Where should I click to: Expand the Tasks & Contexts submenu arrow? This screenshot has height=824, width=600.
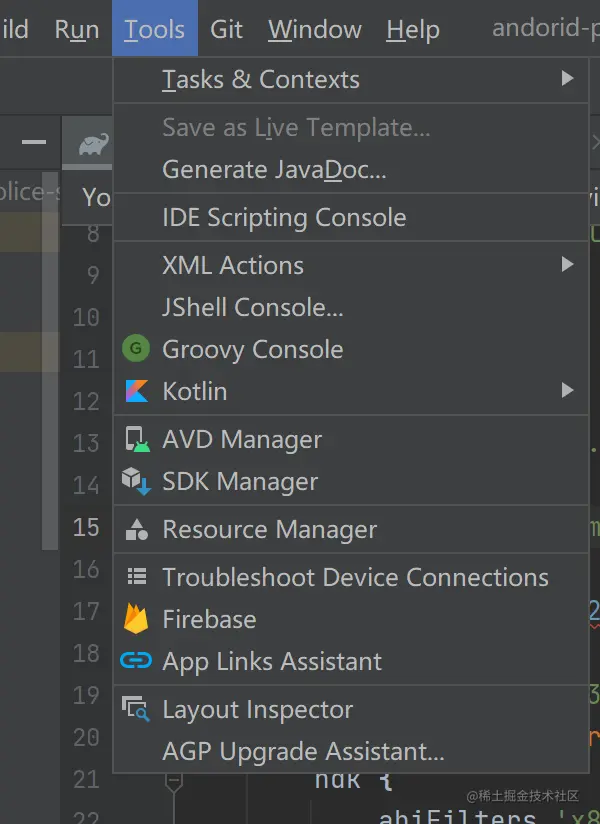tap(567, 78)
